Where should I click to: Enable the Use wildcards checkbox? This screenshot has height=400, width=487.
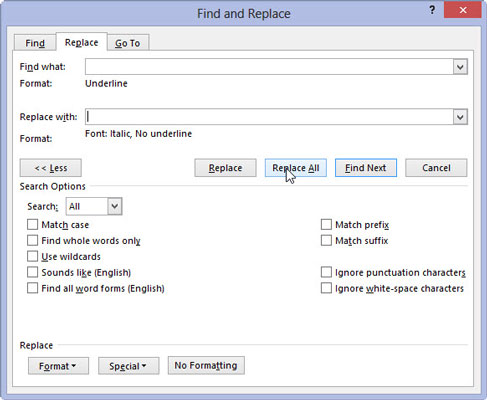tap(32, 256)
